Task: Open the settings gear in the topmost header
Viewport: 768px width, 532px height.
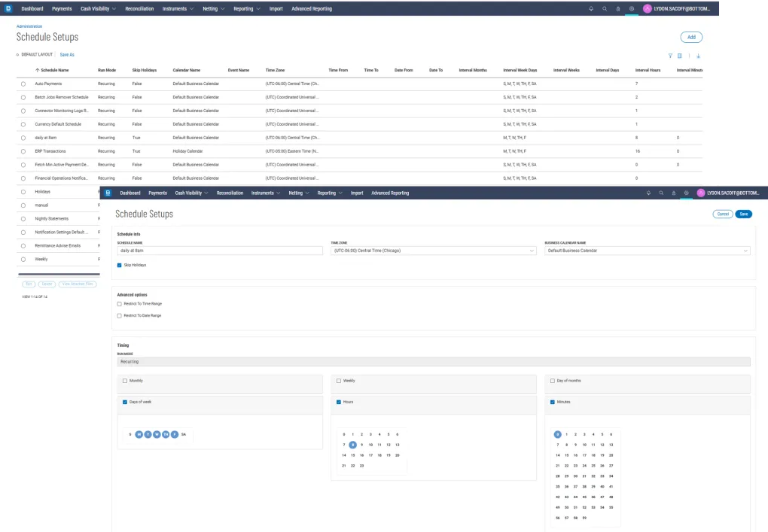Action: pos(632,9)
